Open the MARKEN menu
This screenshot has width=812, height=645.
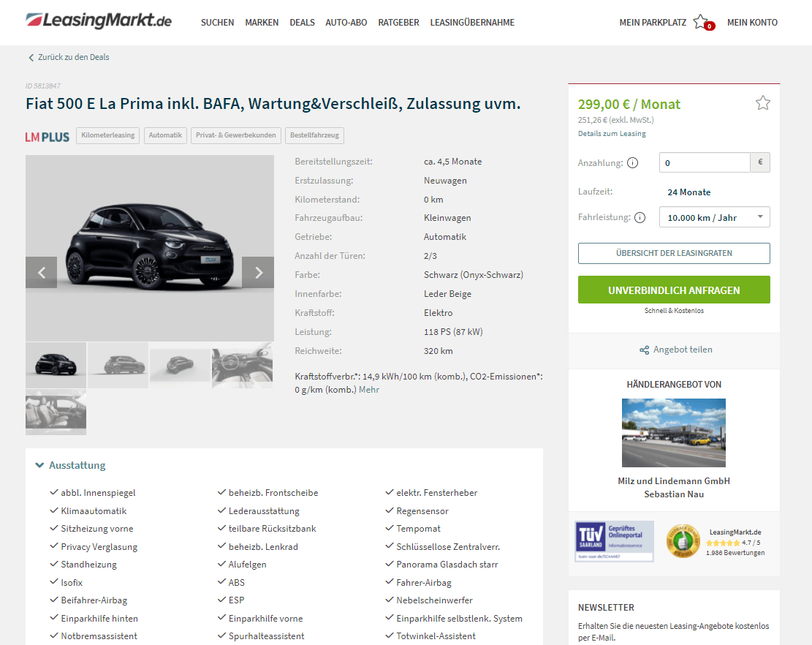tap(262, 22)
